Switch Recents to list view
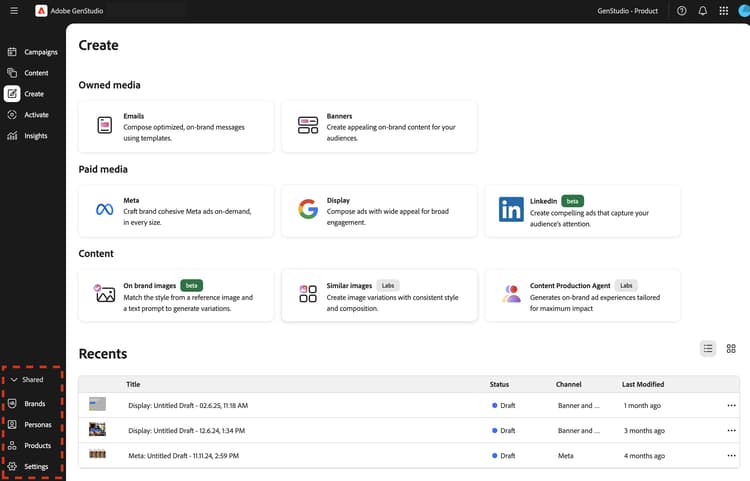The width and height of the screenshot is (750, 481). coord(708,348)
